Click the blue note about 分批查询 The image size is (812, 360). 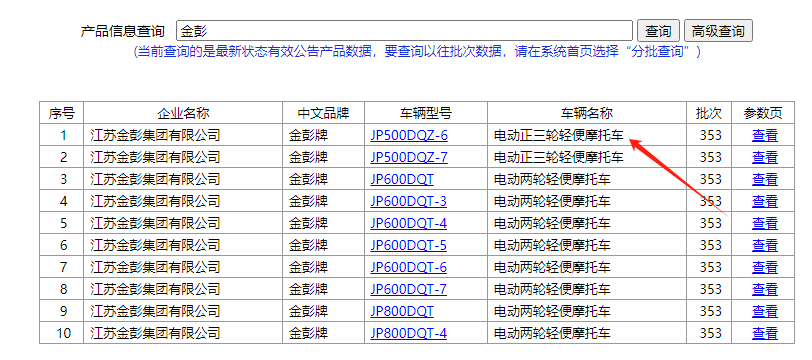[417, 52]
